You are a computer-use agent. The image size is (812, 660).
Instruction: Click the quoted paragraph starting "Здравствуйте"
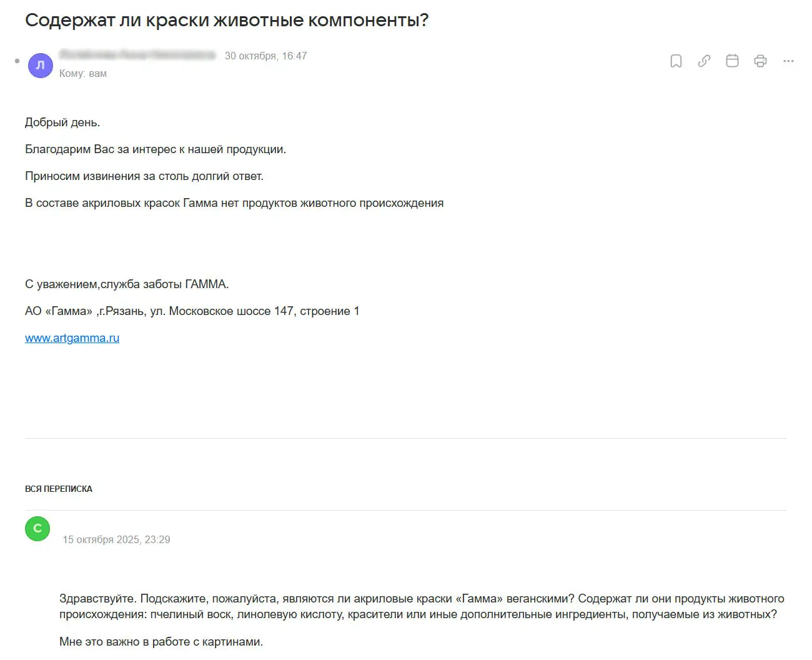[x=422, y=606]
